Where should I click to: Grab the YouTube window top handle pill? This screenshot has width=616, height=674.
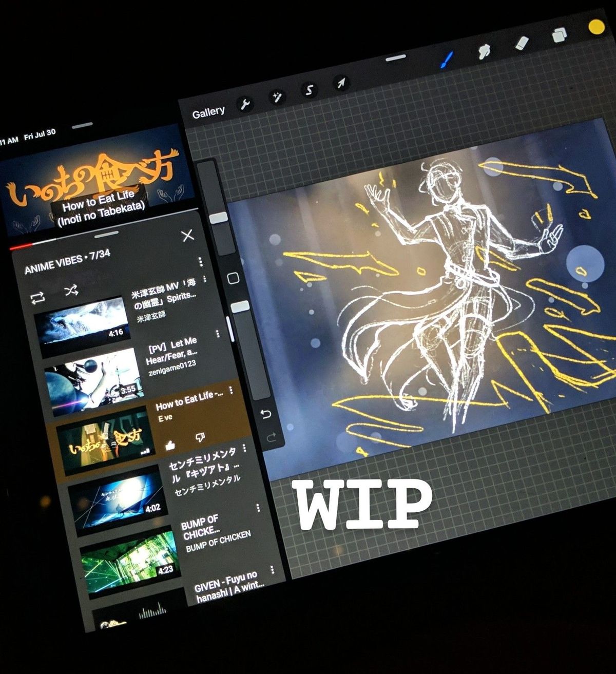point(82,125)
